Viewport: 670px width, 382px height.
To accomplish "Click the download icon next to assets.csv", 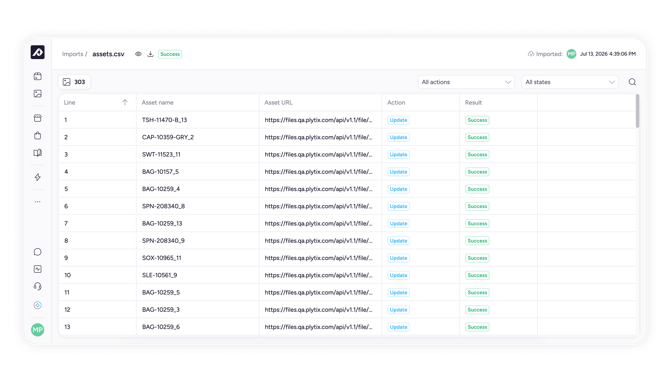I will pos(150,54).
